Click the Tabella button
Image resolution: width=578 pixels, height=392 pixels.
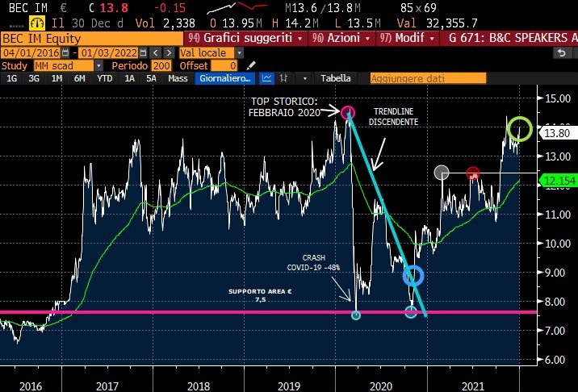coord(336,78)
